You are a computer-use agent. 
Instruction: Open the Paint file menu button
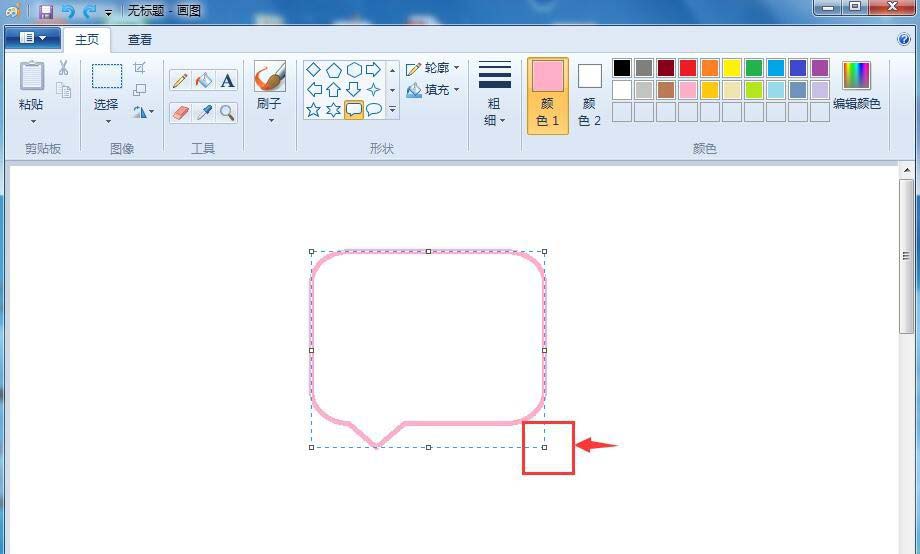[33, 38]
